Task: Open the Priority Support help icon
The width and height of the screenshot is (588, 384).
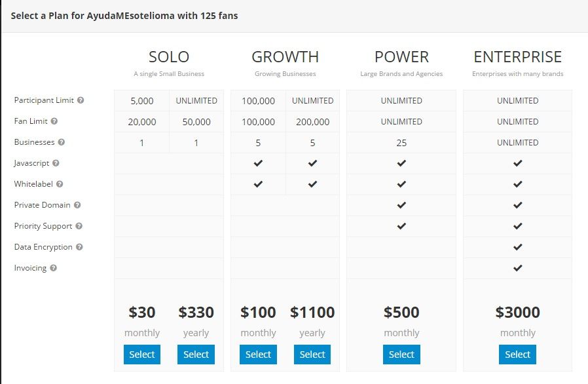Action: [x=79, y=226]
